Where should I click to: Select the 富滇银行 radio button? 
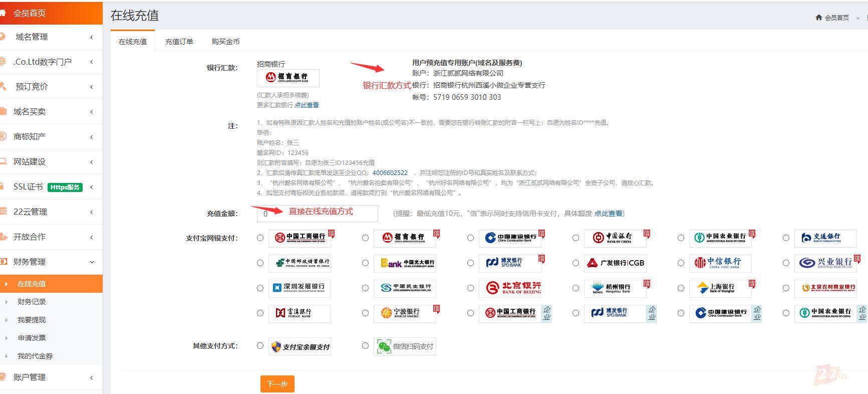pyautogui.click(x=260, y=313)
